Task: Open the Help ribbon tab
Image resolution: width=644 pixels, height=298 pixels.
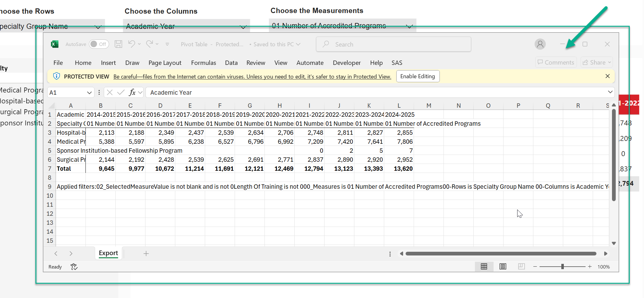Action: 376,63
